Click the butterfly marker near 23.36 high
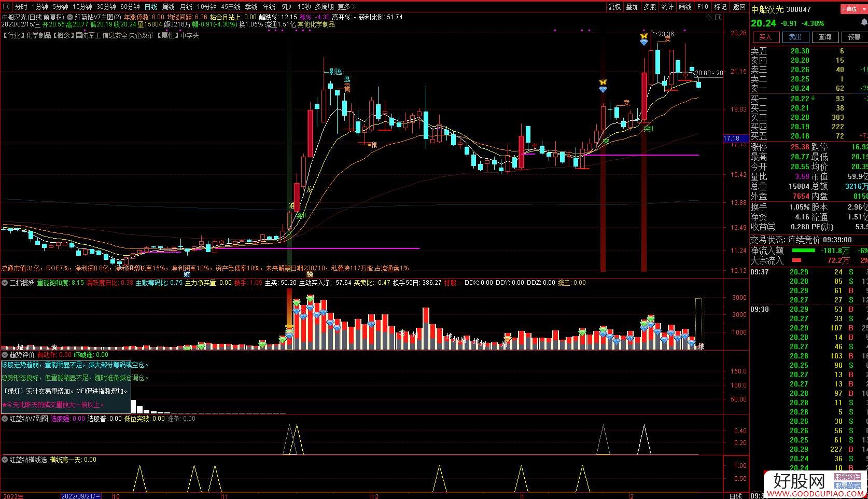Screen dimensions: 868x499 [644, 36]
